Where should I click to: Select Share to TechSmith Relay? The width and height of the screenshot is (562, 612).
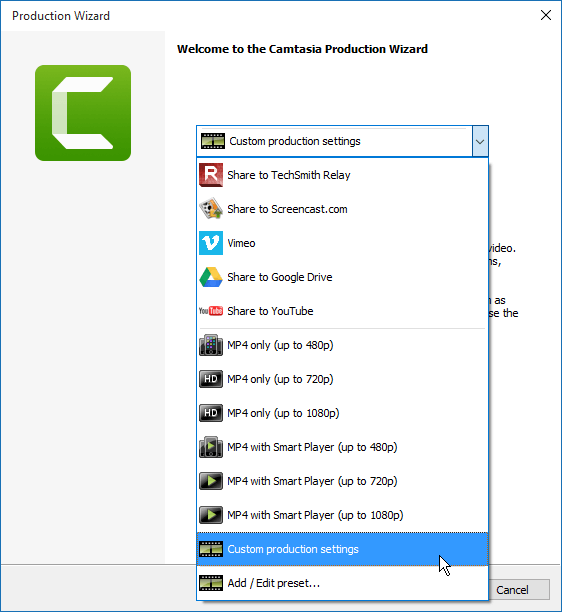pyautogui.click(x=342, y=175)
